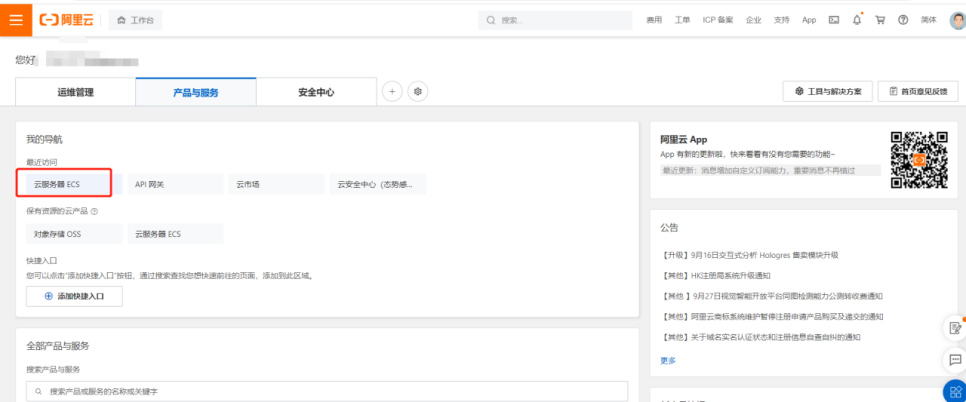Open 阿里云商标系统维护 announcement
Viewport: 966px width, 402px height.
(772, 316)
